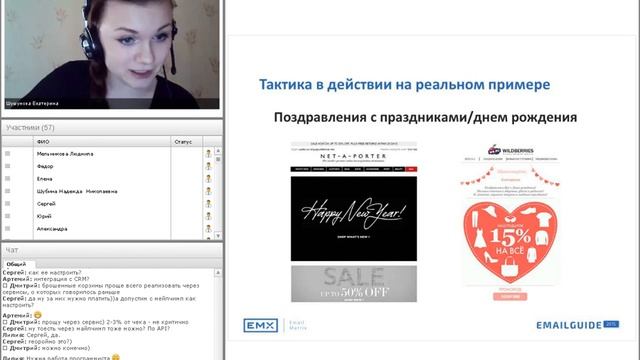Sort participants by ФИО column header
The width and height of the screenshot is (640, 360).
click(x=102, y=142)
